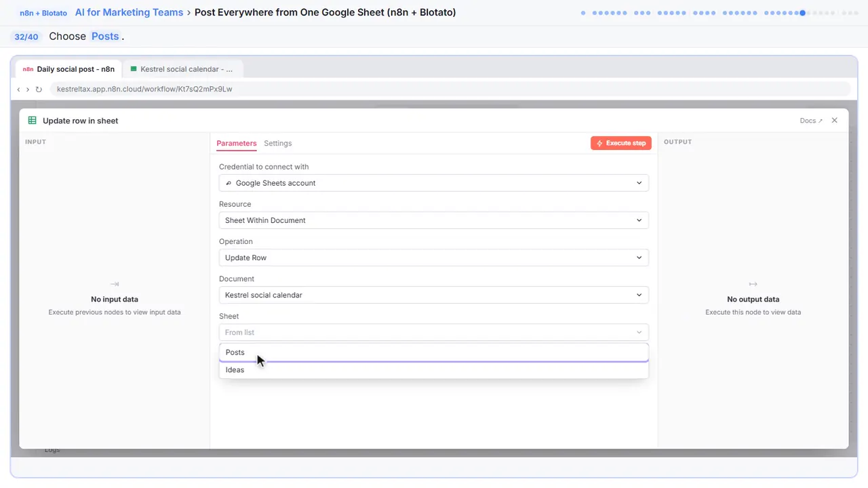Switch to the Settings tab
Viewport: 868px width, 488px height.
(x=278, y=144)
